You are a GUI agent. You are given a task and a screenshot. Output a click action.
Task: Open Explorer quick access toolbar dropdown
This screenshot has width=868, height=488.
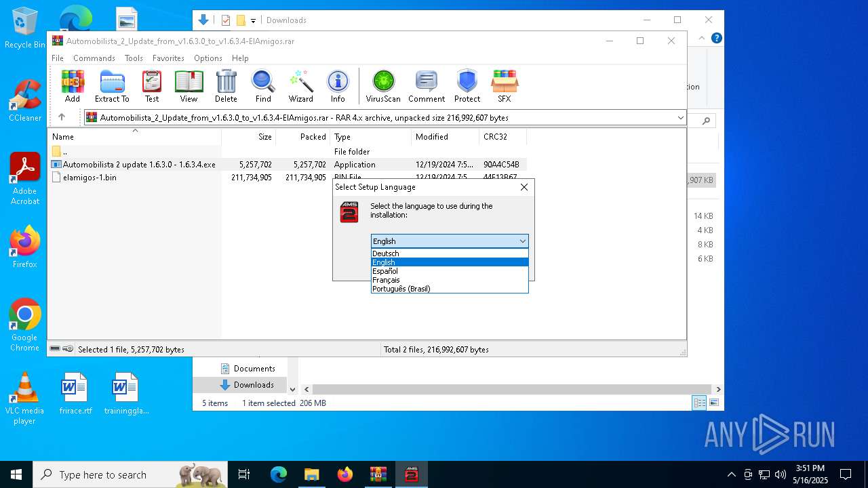coord(254,20)
